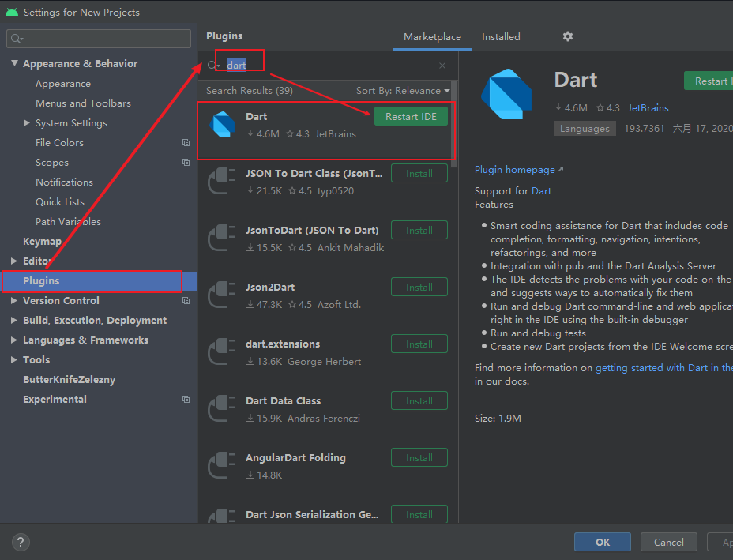Select the Dart Json Serialization Ge... entry title
Viewport: 733px width, 560px height.
coord(312,514)
